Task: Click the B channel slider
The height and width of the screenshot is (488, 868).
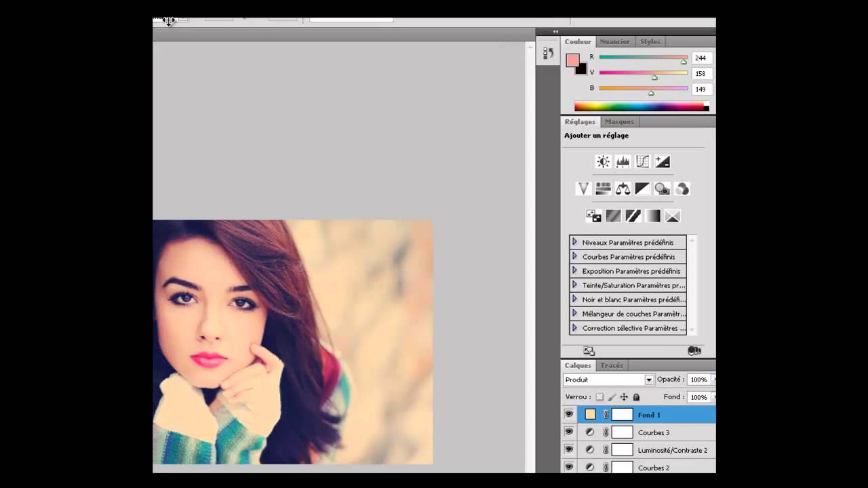Action: point(643,89)
